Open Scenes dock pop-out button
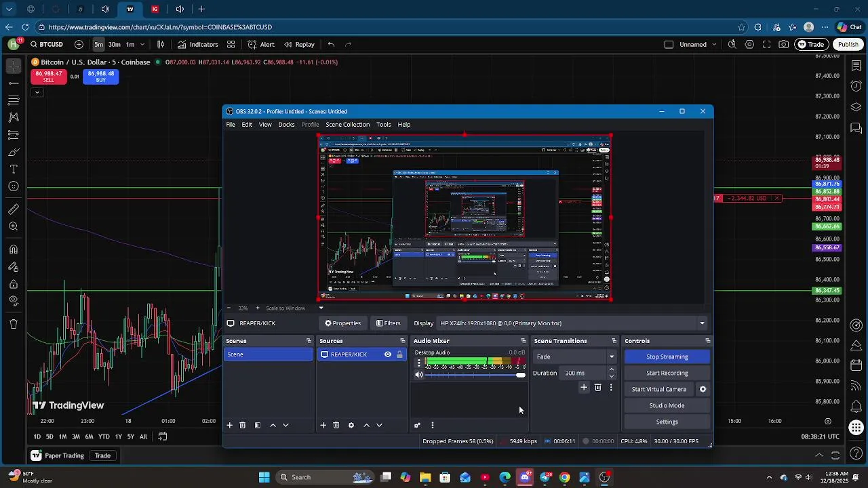Screen dimensions: 868x488 pos(309,341)
